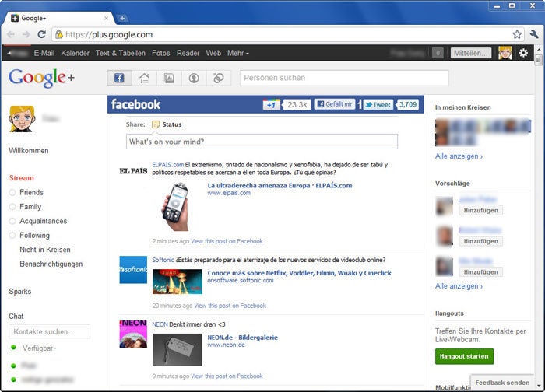Select the Acquaintances circle radio button

[12, 221]
